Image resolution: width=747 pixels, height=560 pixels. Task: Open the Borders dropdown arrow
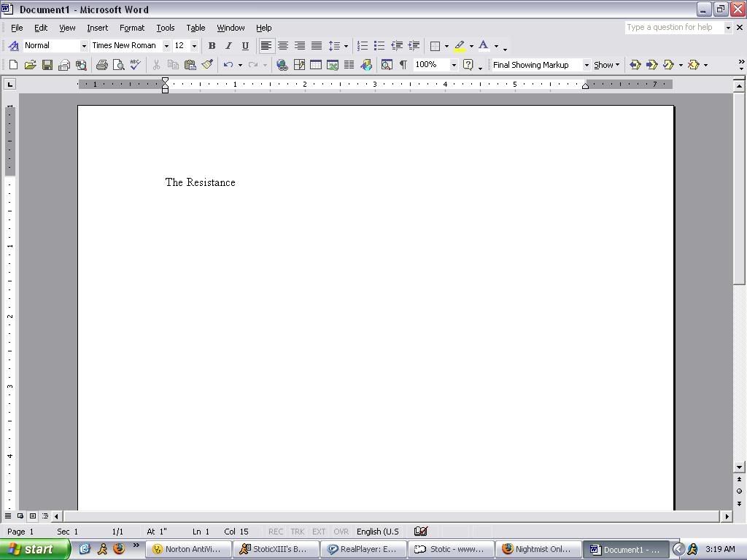446,46
